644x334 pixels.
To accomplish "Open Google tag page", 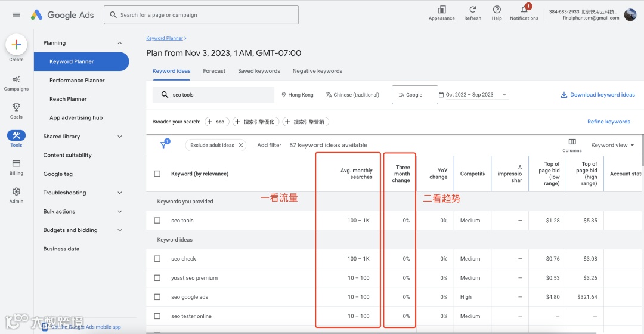I will point(58,174).
